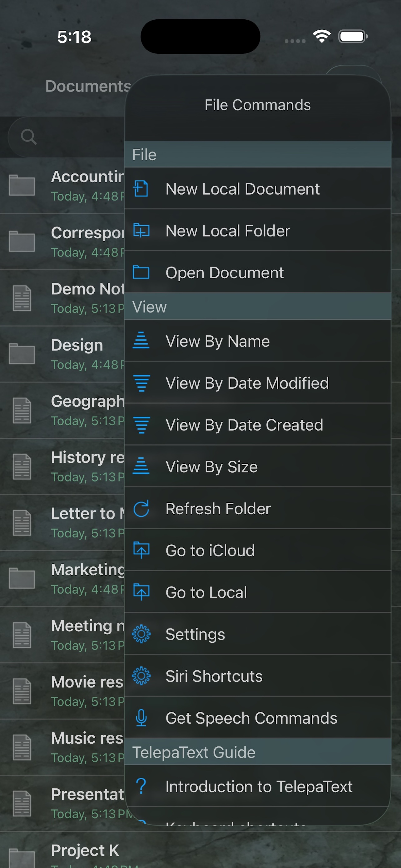This screenshot has height=868, width=401.
Task: Tap the Accounting folder icon
Action: [x=22, y=185]
